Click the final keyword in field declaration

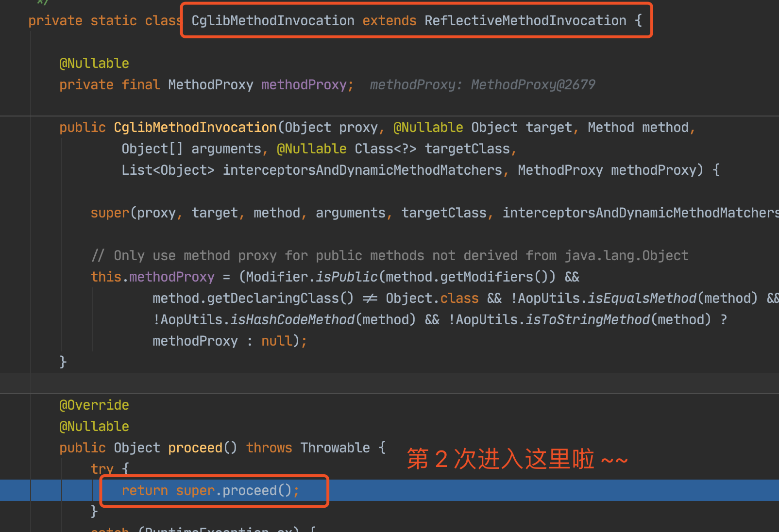(x=141, y=84)
